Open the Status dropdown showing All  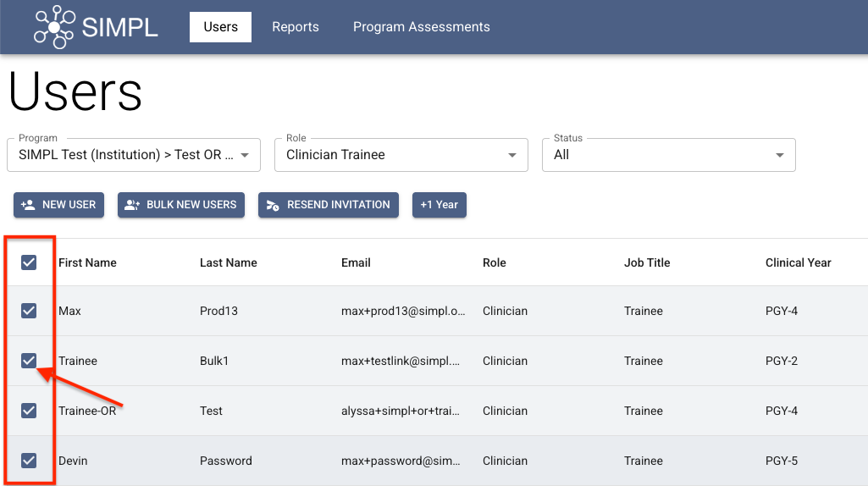pyautogui.click(x=669, y=155)
